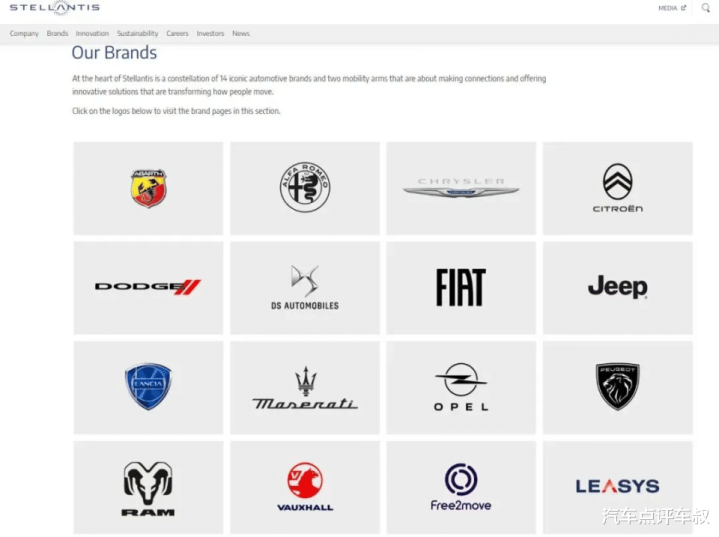Select the Fiat logo tile
Image resolution: width=719 pixels, height=537 pixels.
461,288
